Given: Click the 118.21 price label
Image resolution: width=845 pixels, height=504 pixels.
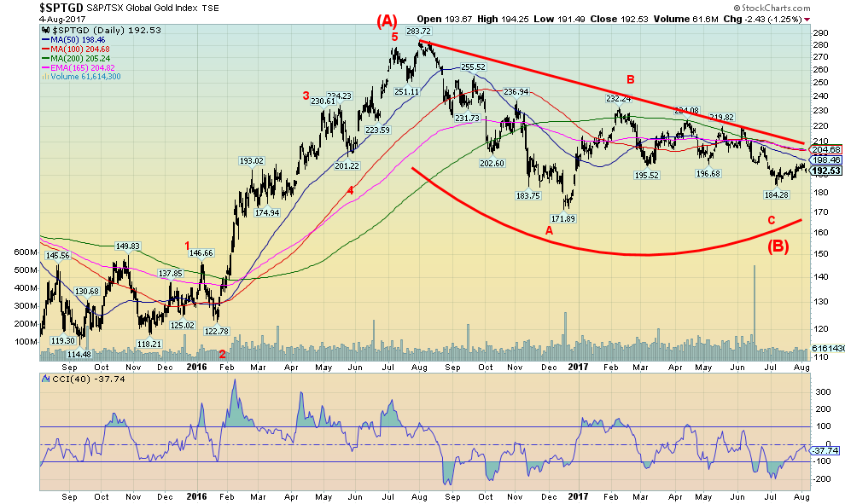Looking at the screenshot, I should click(x=149, y=344).
